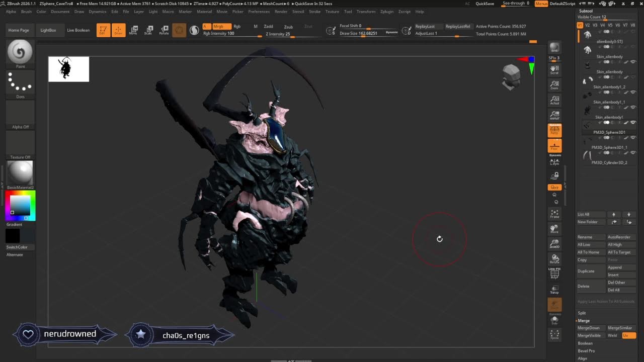This screenshot has width=644, height=362.
Task: Collapse the Merge section
Action: tap(584, 320)
